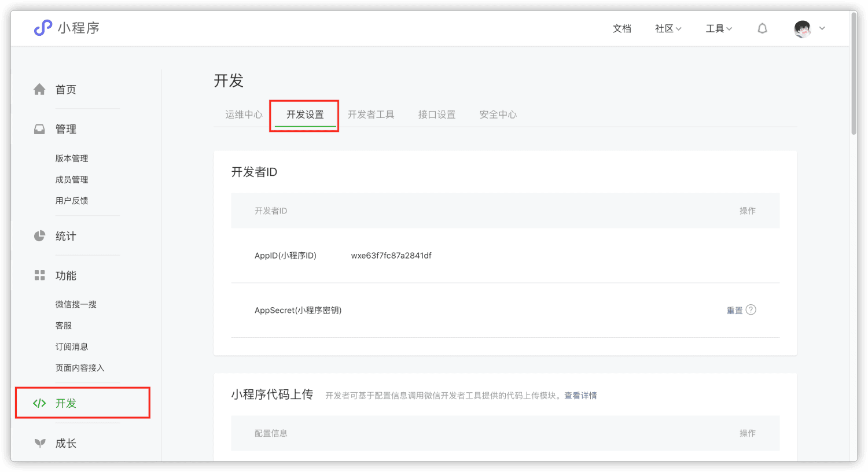Open 用户反馈 page
This screenshot has width=868, height=472.
pyautogui.click(x=72, y=201)
